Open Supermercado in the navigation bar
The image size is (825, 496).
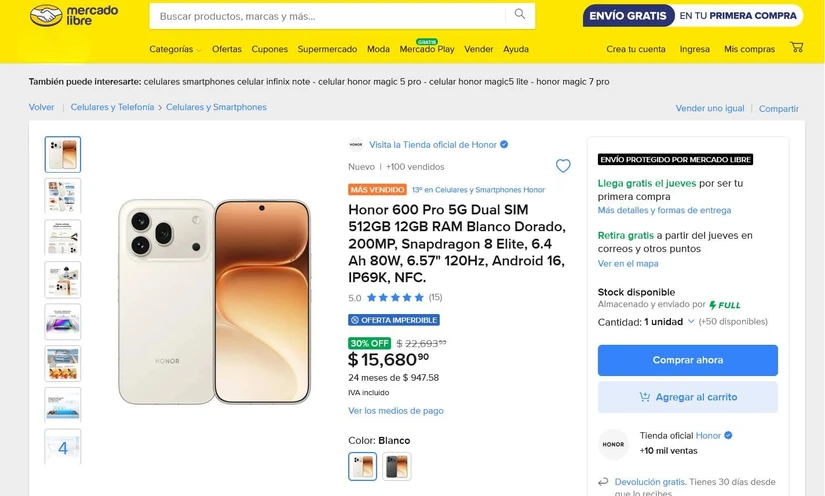click(x=327, y=49)
